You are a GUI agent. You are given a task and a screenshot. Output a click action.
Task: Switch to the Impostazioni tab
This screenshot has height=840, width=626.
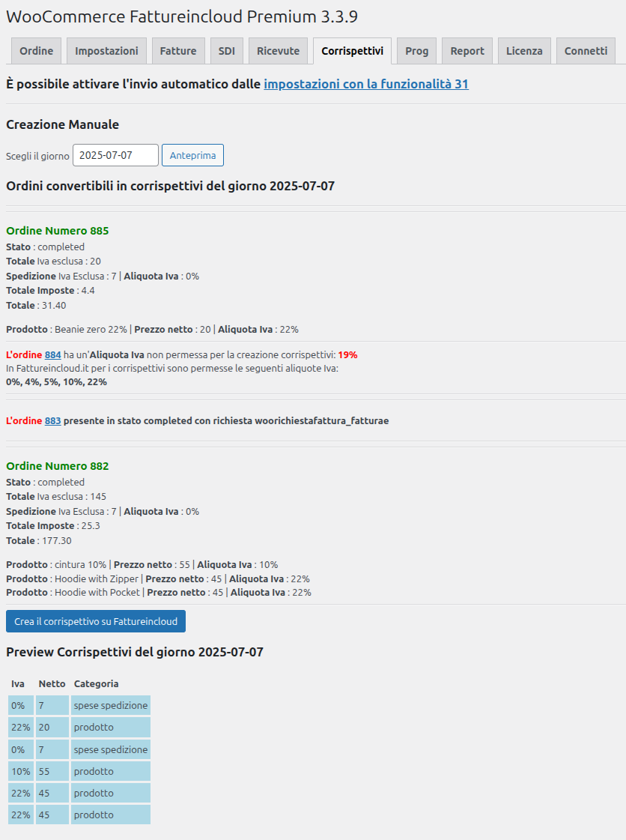point(106,51)
